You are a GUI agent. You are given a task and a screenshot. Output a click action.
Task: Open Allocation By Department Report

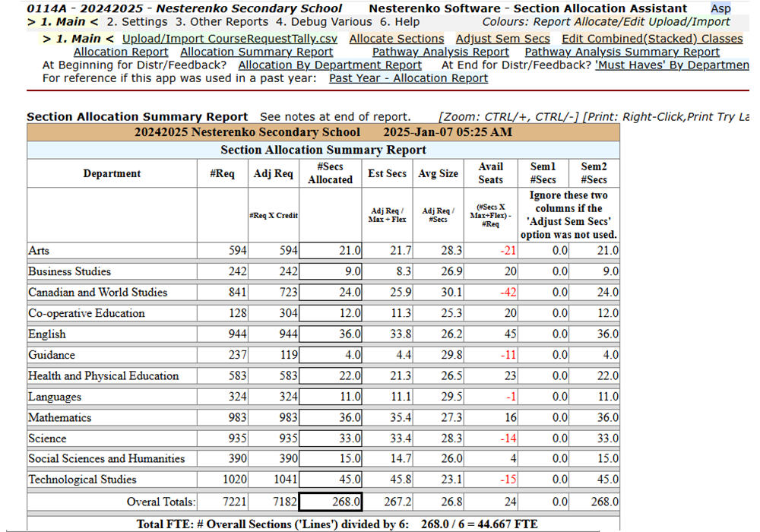[x=330, y=65]
